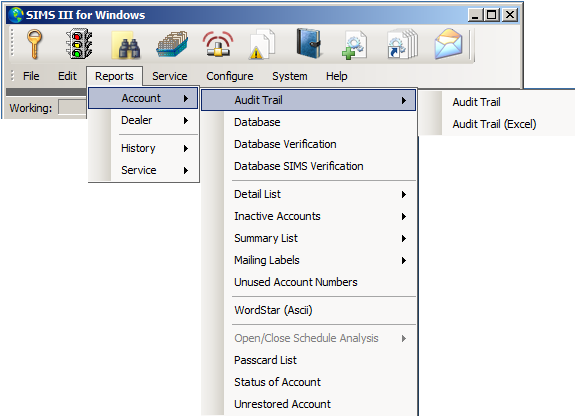Viewport: 575px width, 416px height.
Task: Click the document with green plus icon
Action: coord(354,45)
